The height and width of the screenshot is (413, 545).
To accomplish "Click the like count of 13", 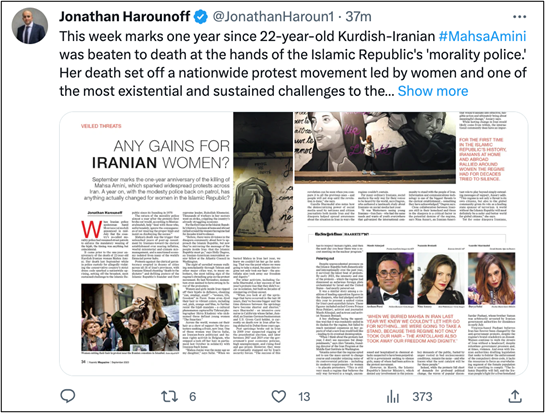I will (304, 397).
